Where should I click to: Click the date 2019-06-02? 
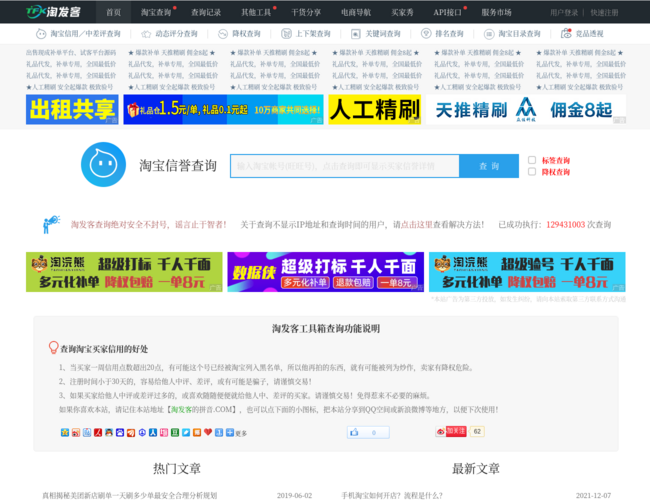[x=294, y=495]
